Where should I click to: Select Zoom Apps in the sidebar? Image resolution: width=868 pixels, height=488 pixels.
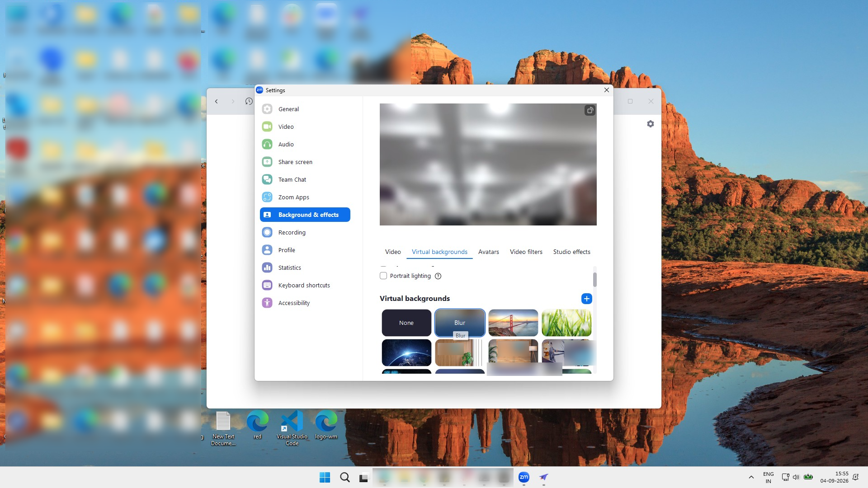305,197
